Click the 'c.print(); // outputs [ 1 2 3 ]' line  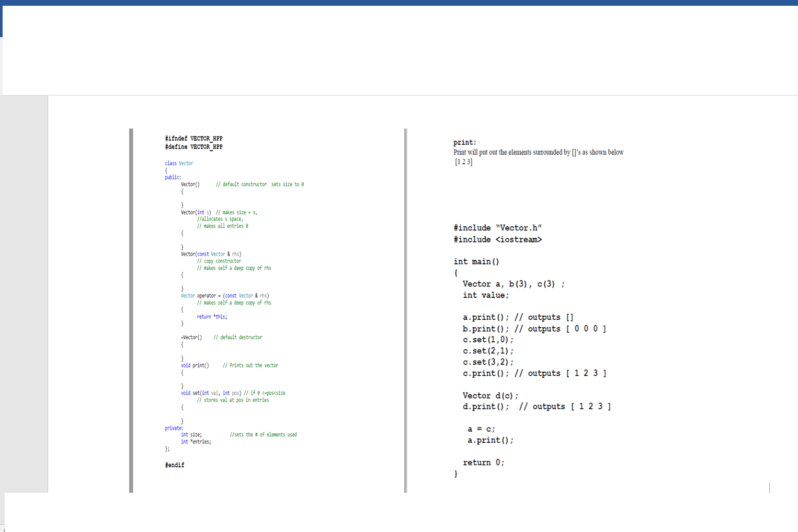tap(534, 373)
